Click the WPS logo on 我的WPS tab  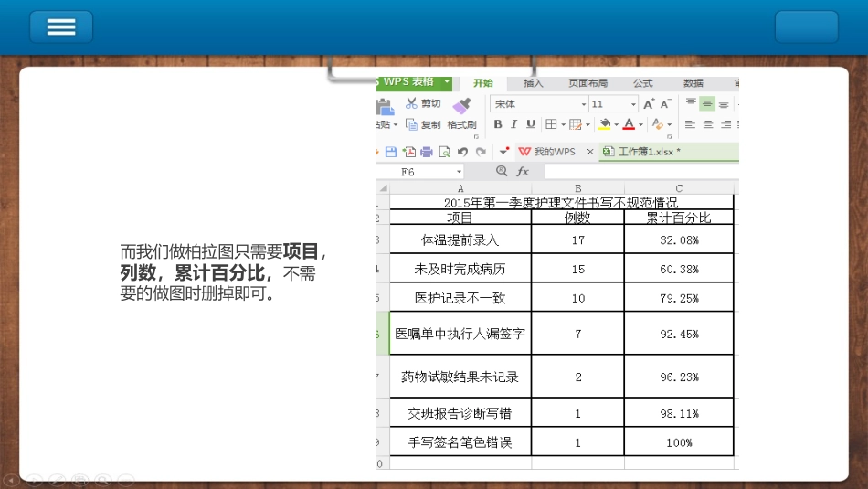click(524, 151)
